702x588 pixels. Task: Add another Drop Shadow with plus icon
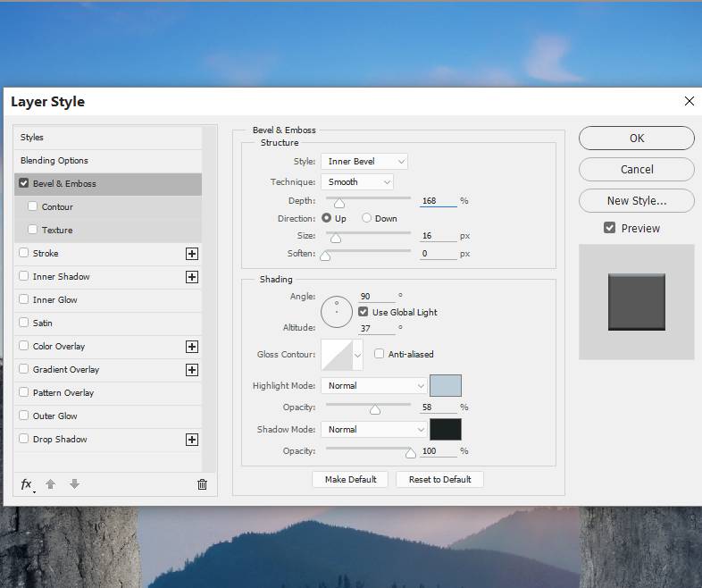point(192,440)
